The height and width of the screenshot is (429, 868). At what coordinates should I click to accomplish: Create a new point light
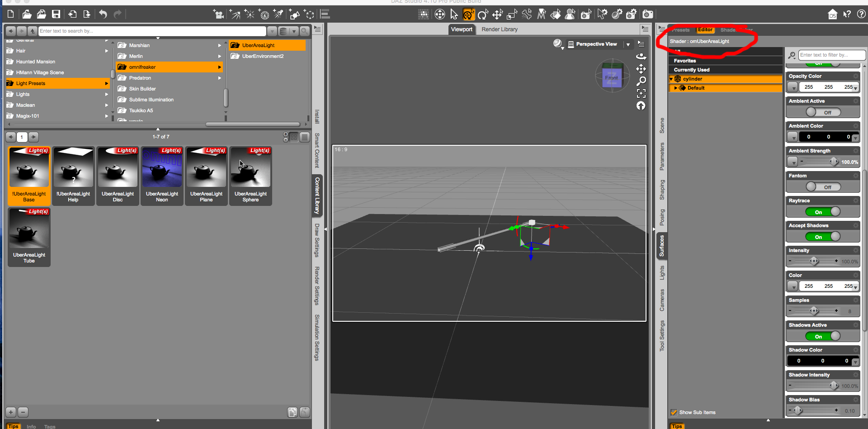[x=250, y=14]
